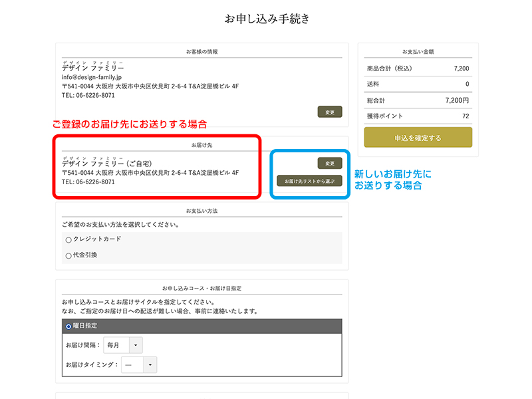532x399 pixels.
Task: Click the 商品合計(税込) amount row
Action: point(418,68)
